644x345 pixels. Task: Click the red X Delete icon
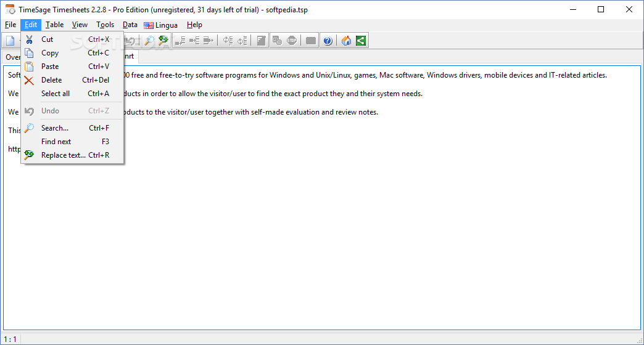click(29, 81)
